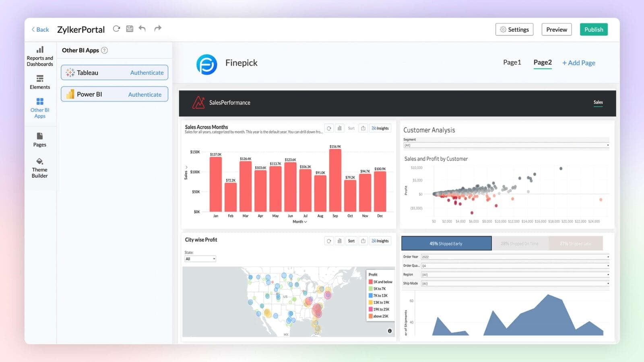Open Reports and Dashboards in the sidebar
The width and height of the screenshot is (644, 362).
40,56
